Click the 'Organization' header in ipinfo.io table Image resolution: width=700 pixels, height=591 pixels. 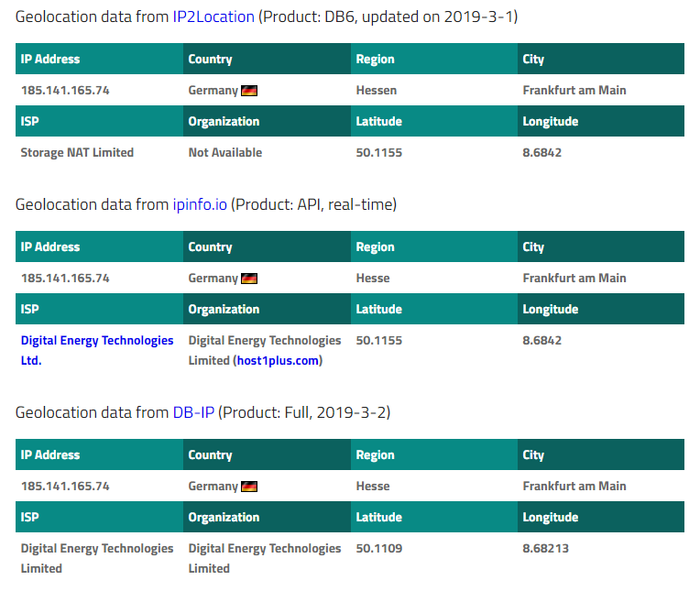pos(224,310)
